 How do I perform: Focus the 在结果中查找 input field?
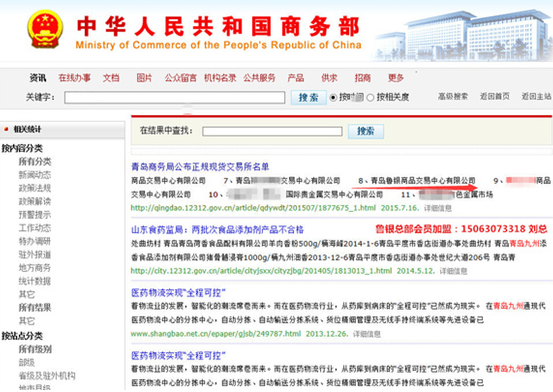click(x=272, y=131)
